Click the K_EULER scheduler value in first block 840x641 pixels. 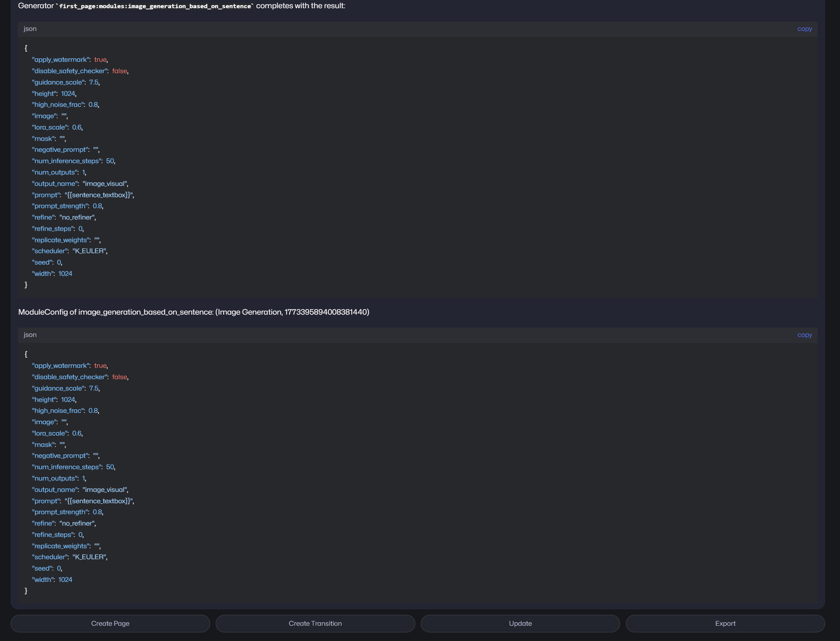(x=89, y=251)
